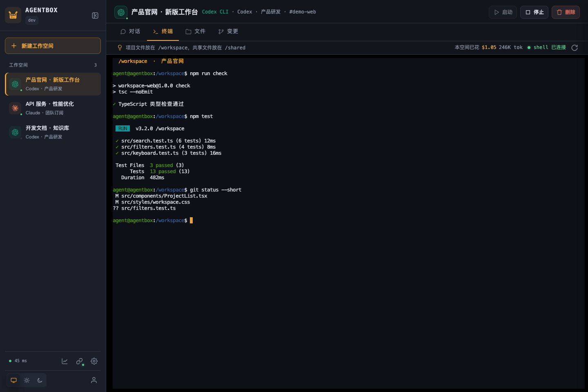Image resolution: width=588 pixels, height=392 pixels.
Task: Click the 45 ms latency indicator
Action: point(18,361)
